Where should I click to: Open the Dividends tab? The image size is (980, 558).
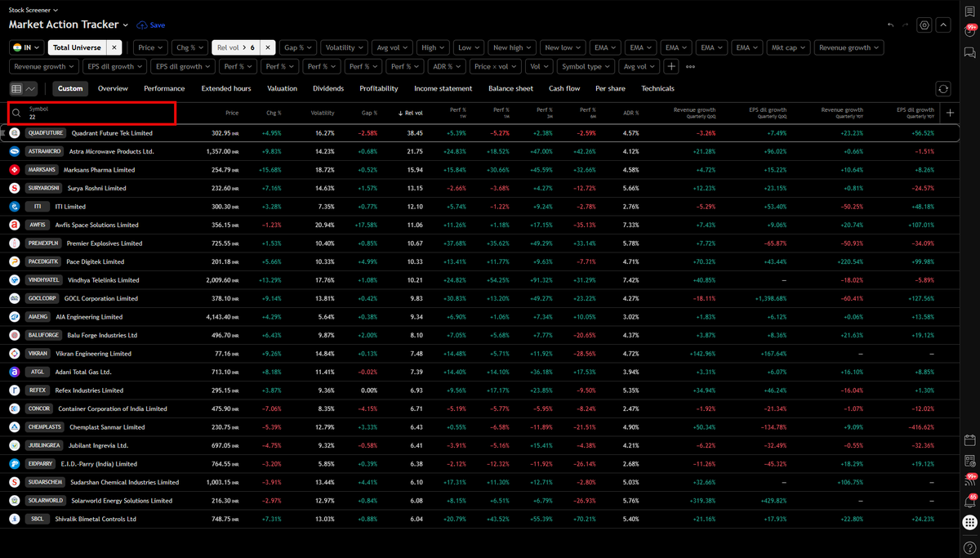click(328, 88)
